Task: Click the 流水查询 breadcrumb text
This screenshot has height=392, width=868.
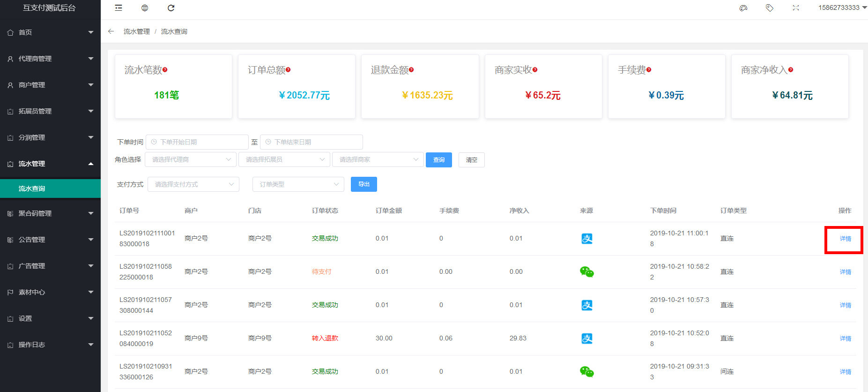Action: tap(174, 31)
